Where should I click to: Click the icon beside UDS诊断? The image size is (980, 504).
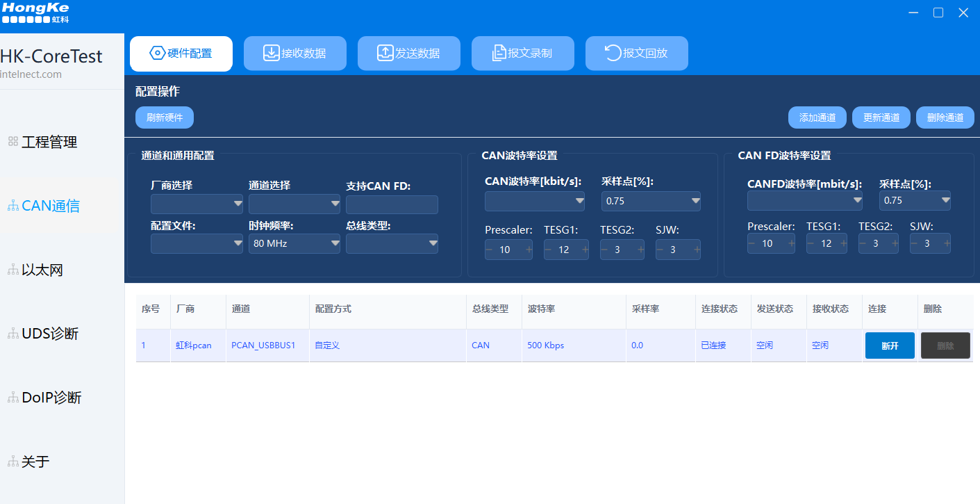pyautogui.click(x=13, y=334)
